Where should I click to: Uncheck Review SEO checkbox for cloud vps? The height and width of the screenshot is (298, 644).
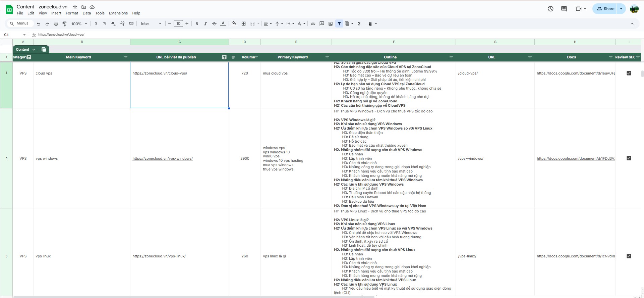pyautogui.click(x=629, y=73)
